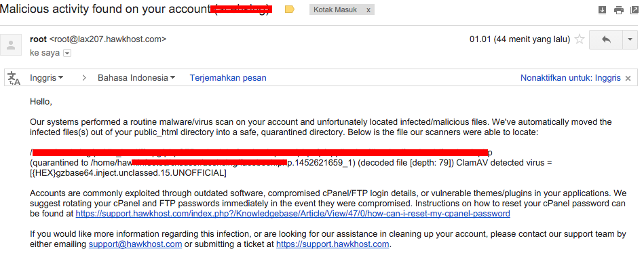Click the Kotak Masuk label
The height and width of the screenshot is (266, 644).
pyautogui.click(x=335, y=10)
